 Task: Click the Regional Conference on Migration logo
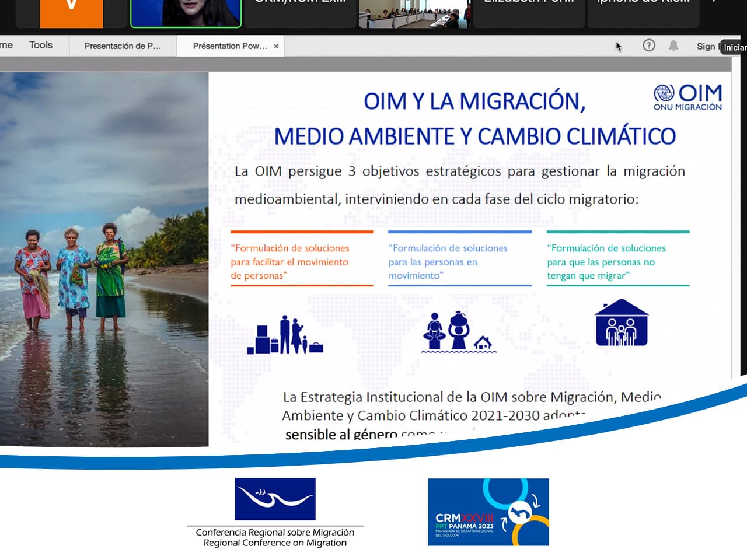(275, 512)
